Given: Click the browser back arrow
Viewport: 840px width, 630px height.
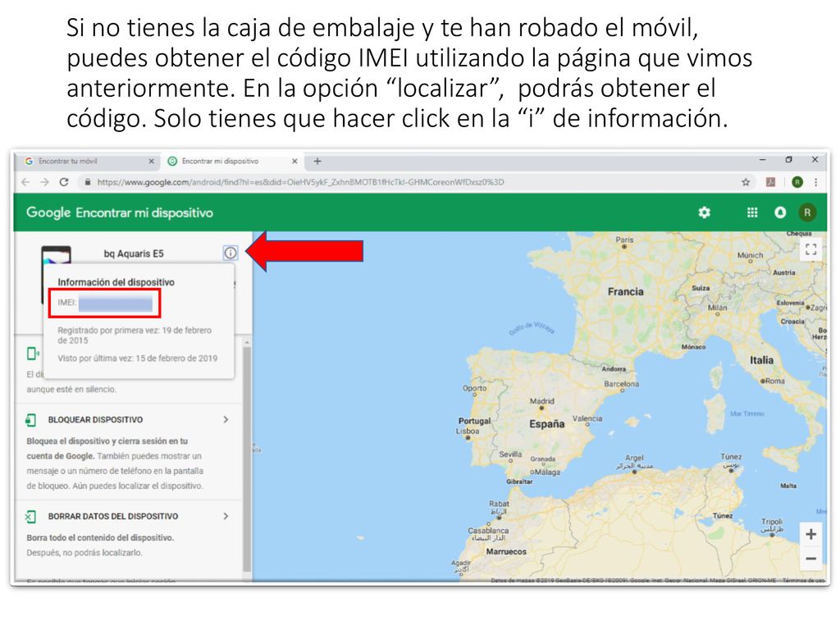Looking at the screenshot, I should [25, 182].
